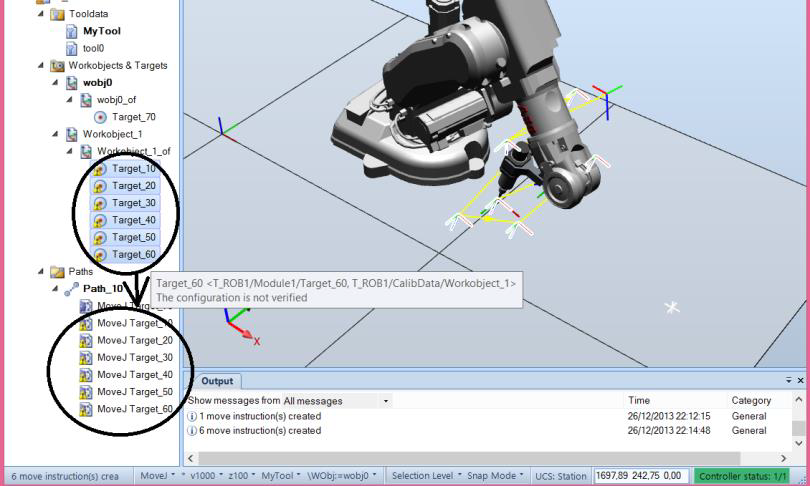
Task: Collapse the wobj0 tree node
Action: (x=55, y=82)
